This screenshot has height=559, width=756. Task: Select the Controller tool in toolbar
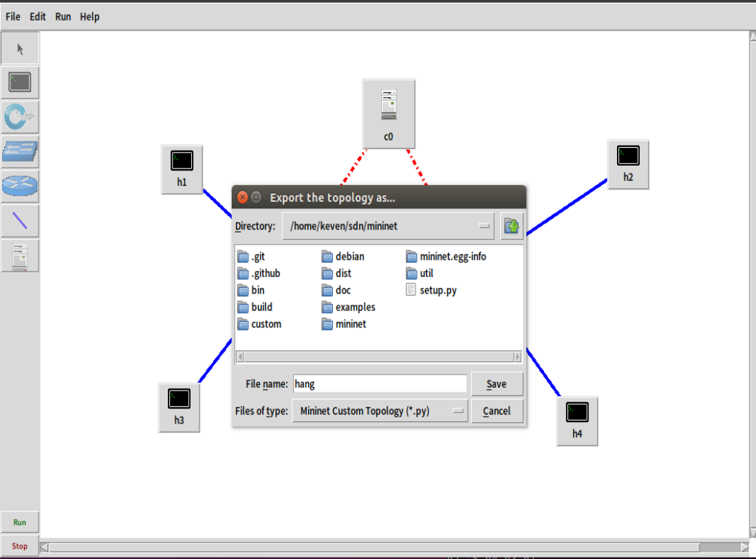pyautogui.click(x=20, y=256)
